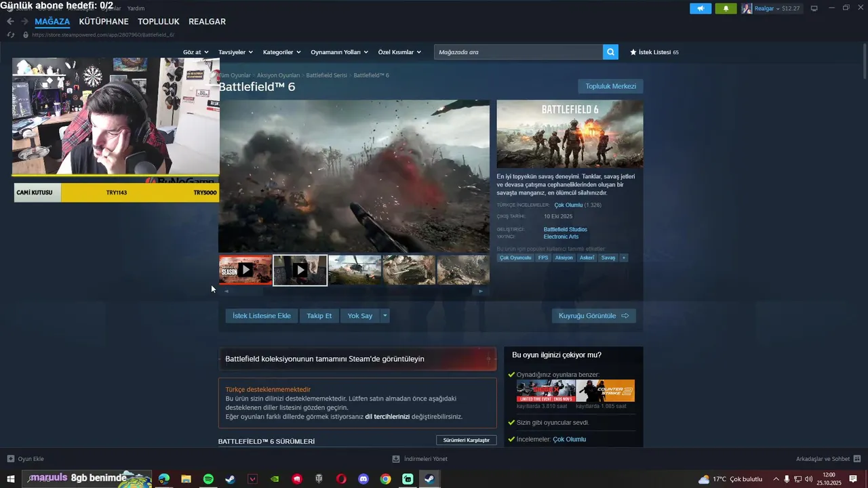Open İndirmeleri Yönet downloads
868x488 pixels.
point(420,459)
